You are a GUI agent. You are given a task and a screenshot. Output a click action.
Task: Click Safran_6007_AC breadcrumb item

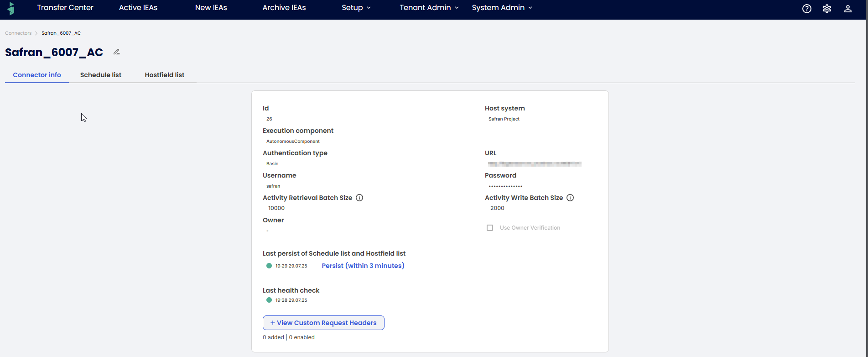[x=61, y=33]
